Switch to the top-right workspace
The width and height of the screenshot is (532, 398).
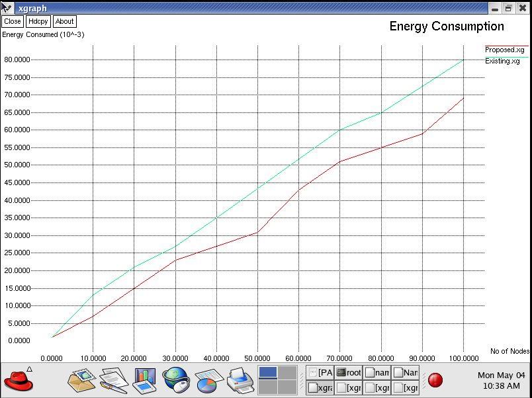click(287, 373)
